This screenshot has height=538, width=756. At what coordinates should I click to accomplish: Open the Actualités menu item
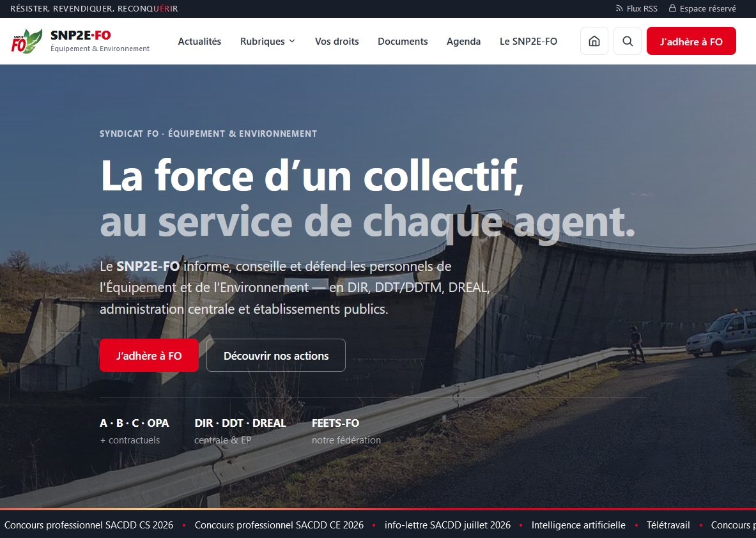(199, 42)
